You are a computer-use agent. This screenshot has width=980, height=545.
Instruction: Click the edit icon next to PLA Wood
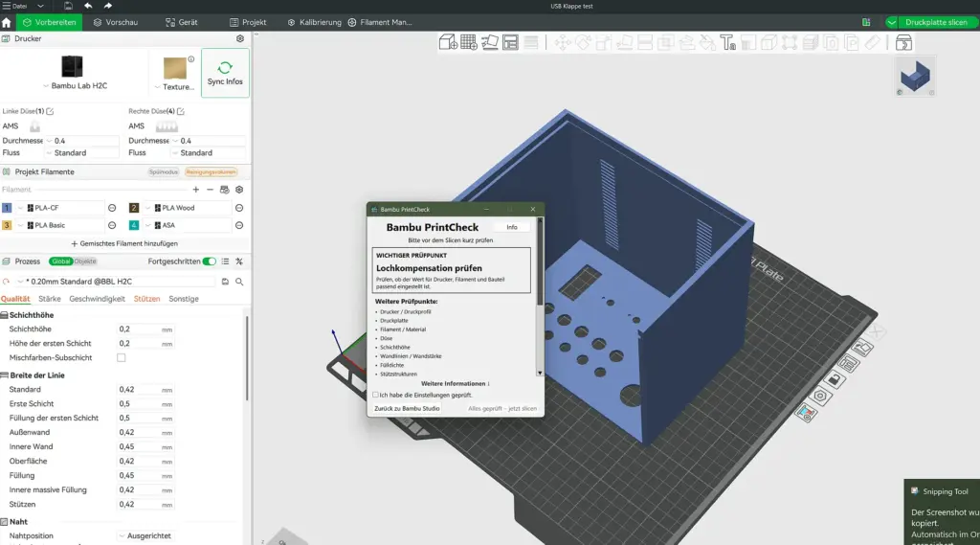tap(239, 208)
